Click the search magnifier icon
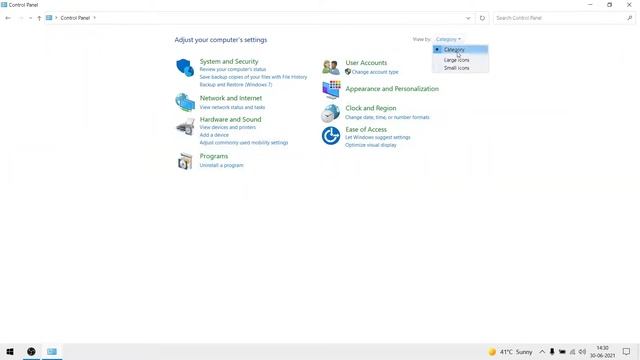The width and height of the screenshot is (640, 360). point(629,18)
